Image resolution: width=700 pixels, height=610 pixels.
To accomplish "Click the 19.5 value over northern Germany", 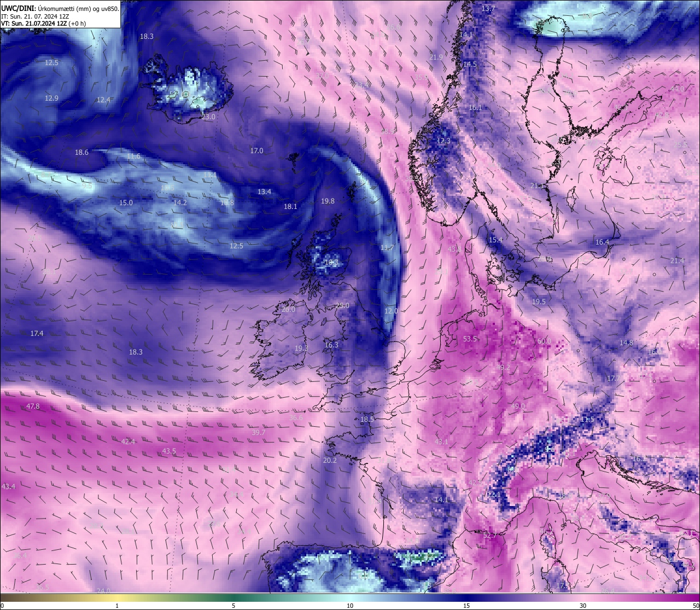I will pyautogui.click(x=539, y=302).
